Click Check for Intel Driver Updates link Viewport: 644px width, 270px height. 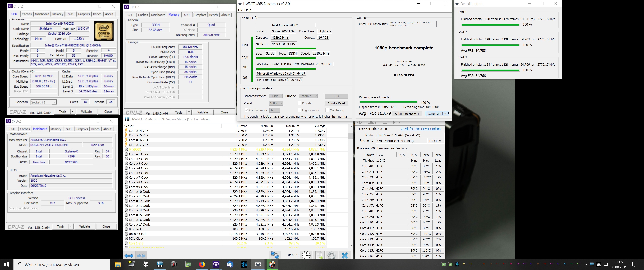[421, 129]
